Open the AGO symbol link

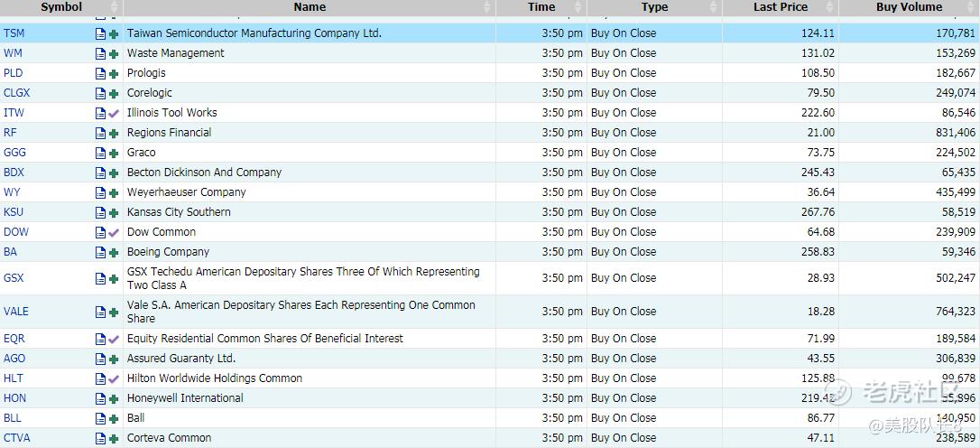14,359
